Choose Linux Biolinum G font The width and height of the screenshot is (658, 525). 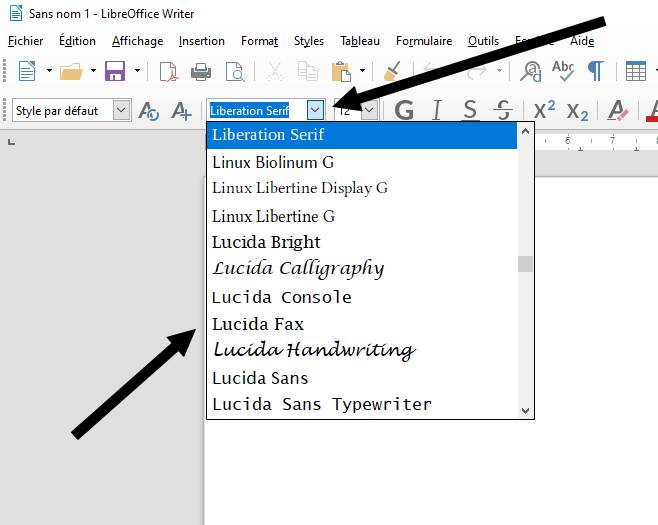coord(273,162)
